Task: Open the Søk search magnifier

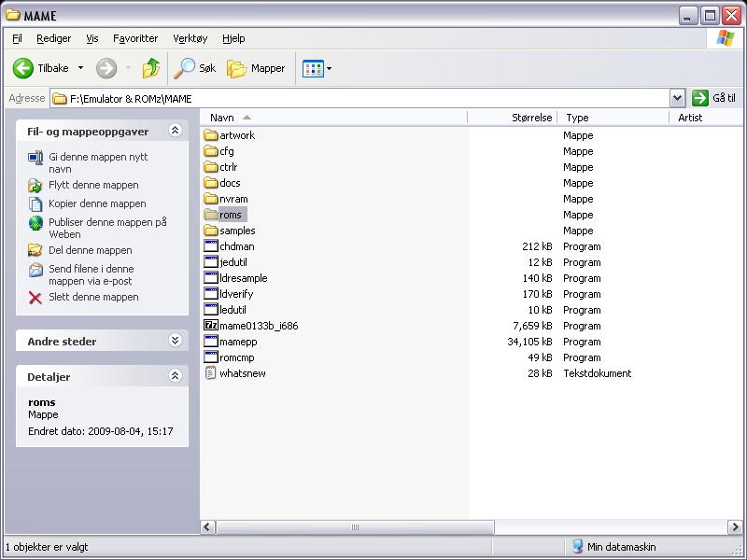Action: point(184,68)
